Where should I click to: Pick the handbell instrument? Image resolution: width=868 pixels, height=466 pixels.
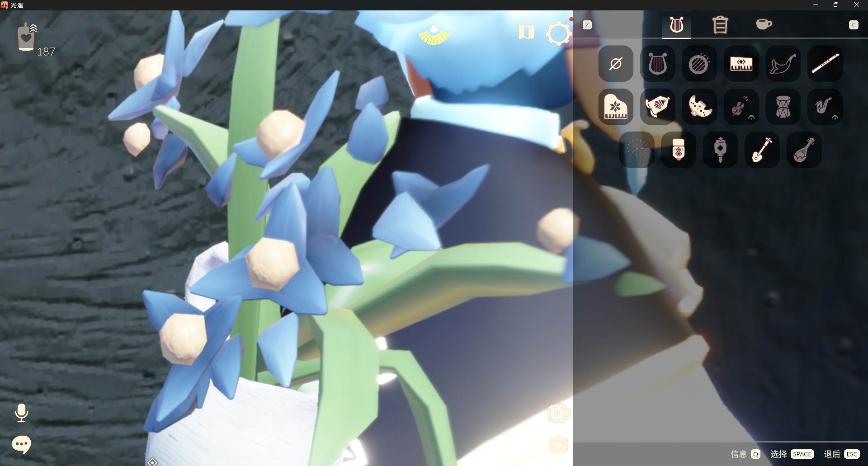[x=658, y=107]
